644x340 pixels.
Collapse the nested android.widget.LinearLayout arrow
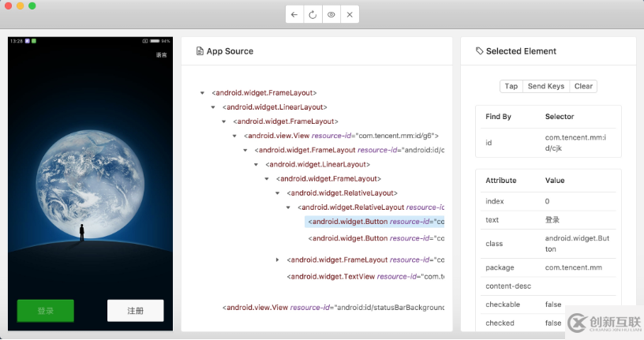point(256,165)
